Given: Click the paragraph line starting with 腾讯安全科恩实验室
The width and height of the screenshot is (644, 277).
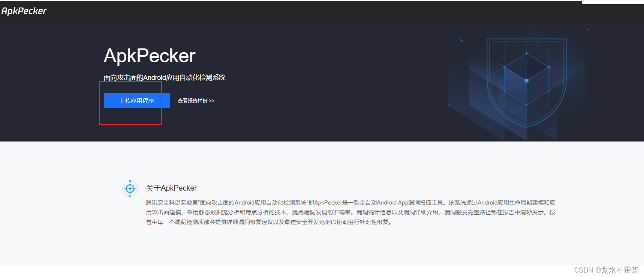Looking at the screenshot, I should tap(350, 203).
